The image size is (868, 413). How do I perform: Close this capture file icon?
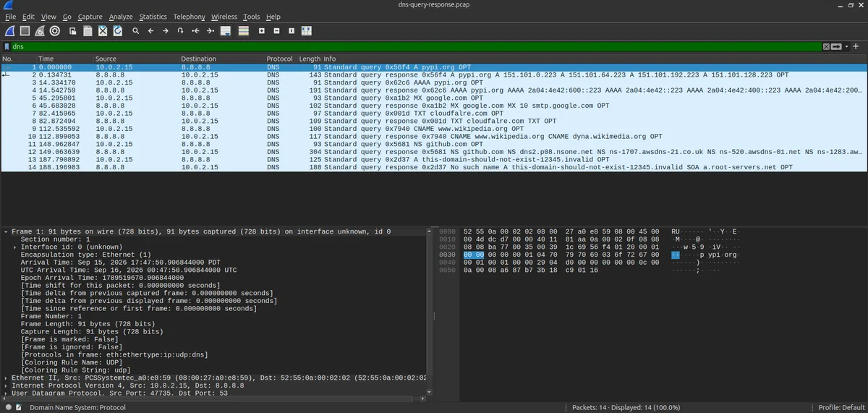[103, 31]
